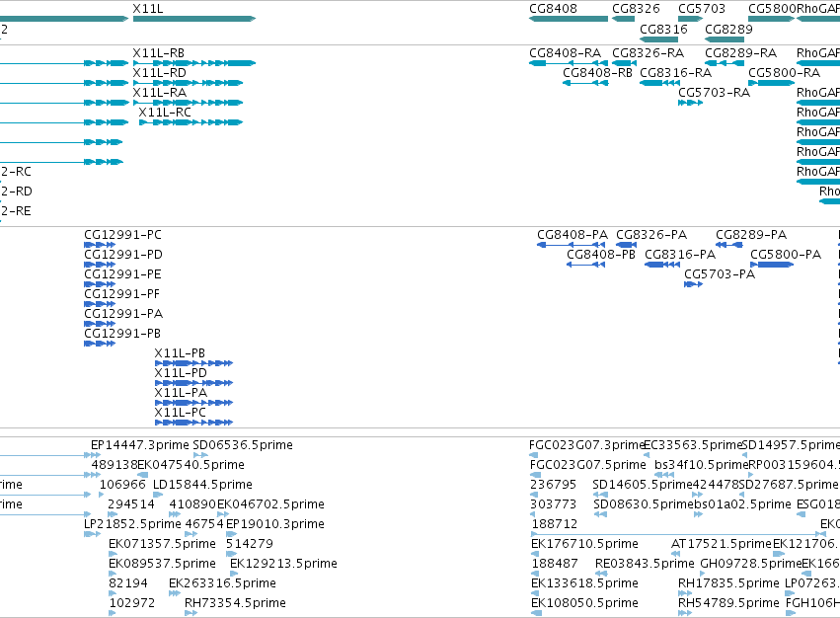The image size is (840, 618).
Task: Open the SD14605.5prime EST label
Action: click(x=643, y=485)
